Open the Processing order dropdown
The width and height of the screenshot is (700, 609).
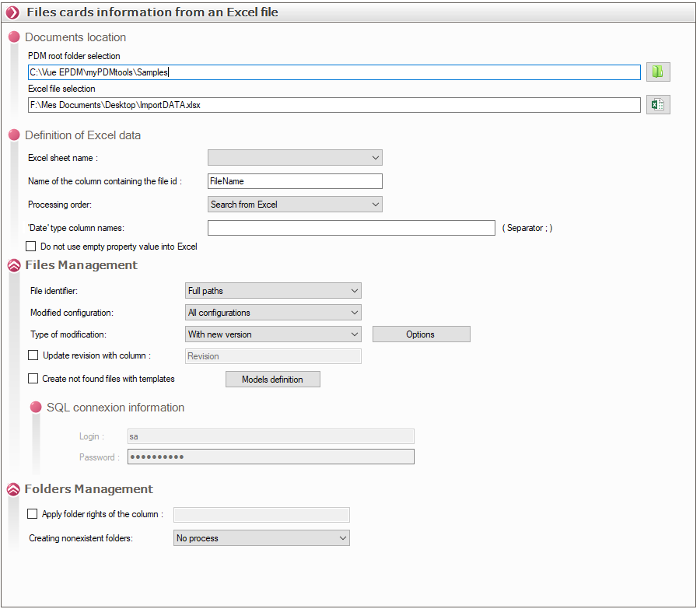click(x=295, y=205)
